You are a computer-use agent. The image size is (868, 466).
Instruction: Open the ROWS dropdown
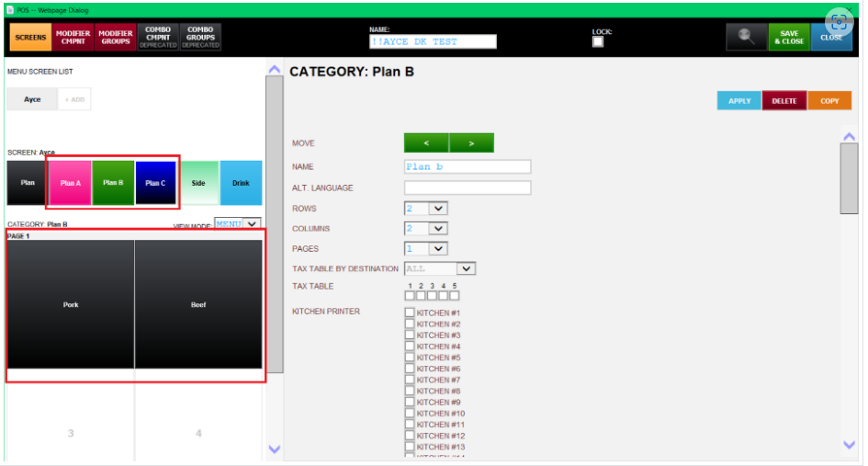click(x=425, y=209)
